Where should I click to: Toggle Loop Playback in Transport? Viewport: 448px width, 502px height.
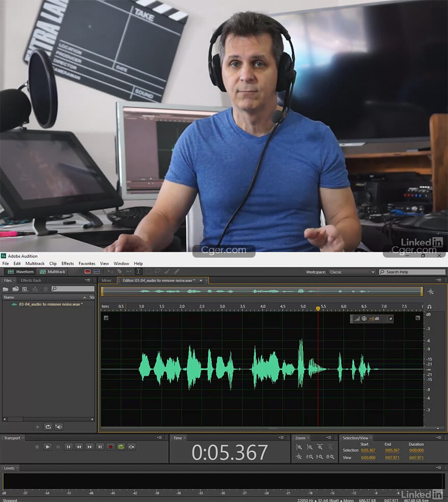coord(121,447)
